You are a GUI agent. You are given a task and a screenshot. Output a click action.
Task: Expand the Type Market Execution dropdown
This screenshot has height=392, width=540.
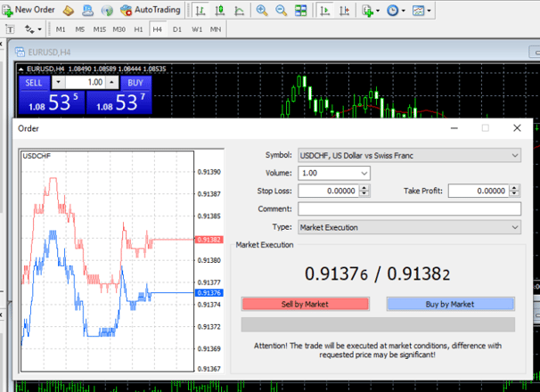click(409, 227)
